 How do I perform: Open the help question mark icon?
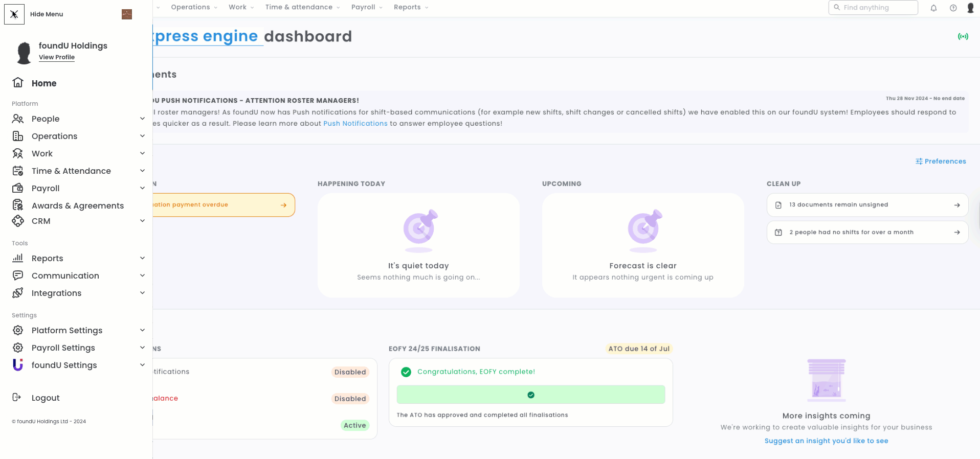[x=953, y=8]
